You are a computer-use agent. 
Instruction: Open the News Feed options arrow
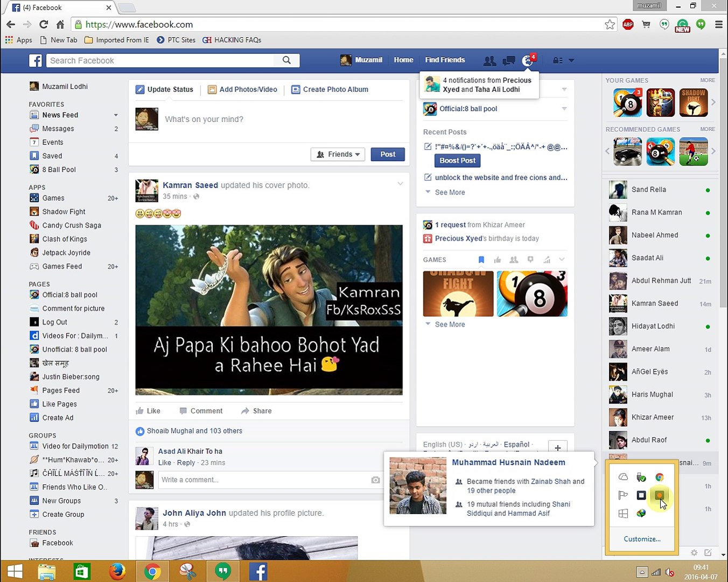click(x=116, y=115)
